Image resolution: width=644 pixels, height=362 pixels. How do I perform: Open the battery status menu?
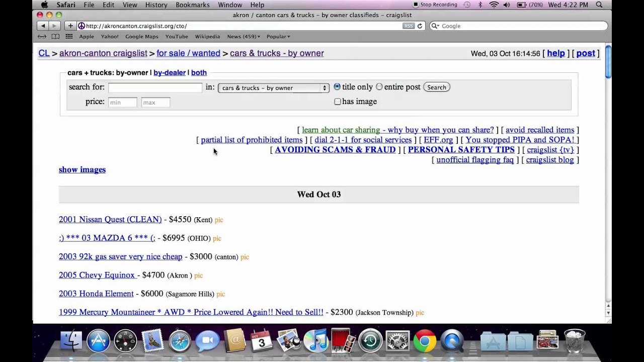529,5
